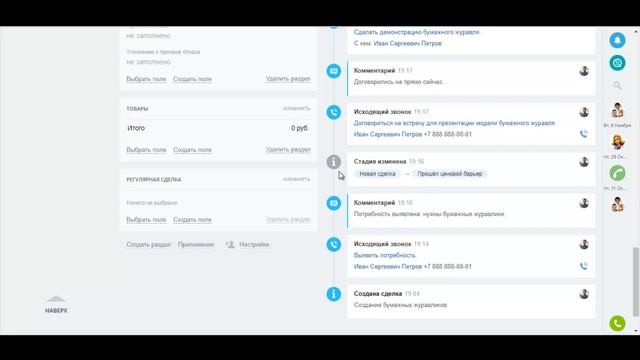640x360 pixels.
Task: Click the author avatar on the 19:17 comment
Action: [x=584, y=71]
